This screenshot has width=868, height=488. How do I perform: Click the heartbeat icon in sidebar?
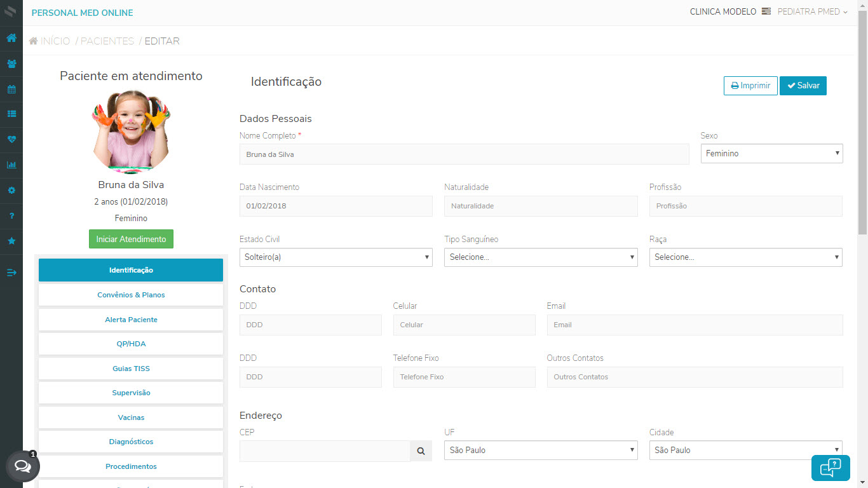(x=11, y=140)
